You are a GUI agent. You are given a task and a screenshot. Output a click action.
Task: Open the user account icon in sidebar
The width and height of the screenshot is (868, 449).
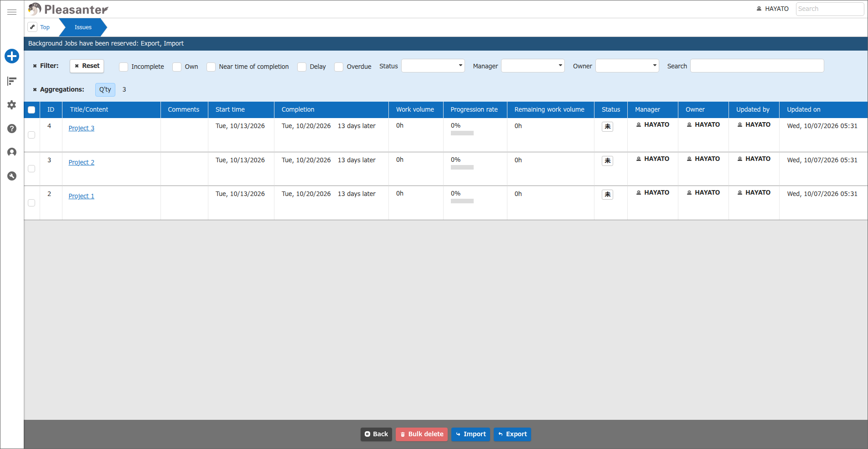12,152
